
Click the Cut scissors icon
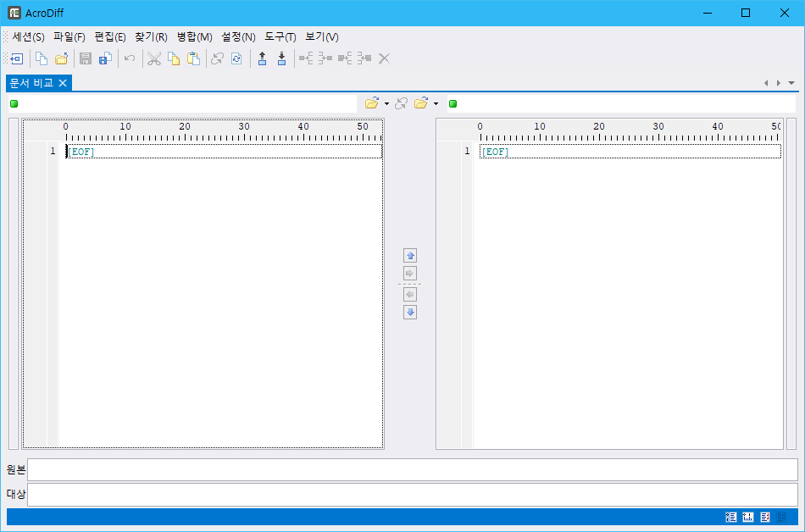[x=154, y=58]
